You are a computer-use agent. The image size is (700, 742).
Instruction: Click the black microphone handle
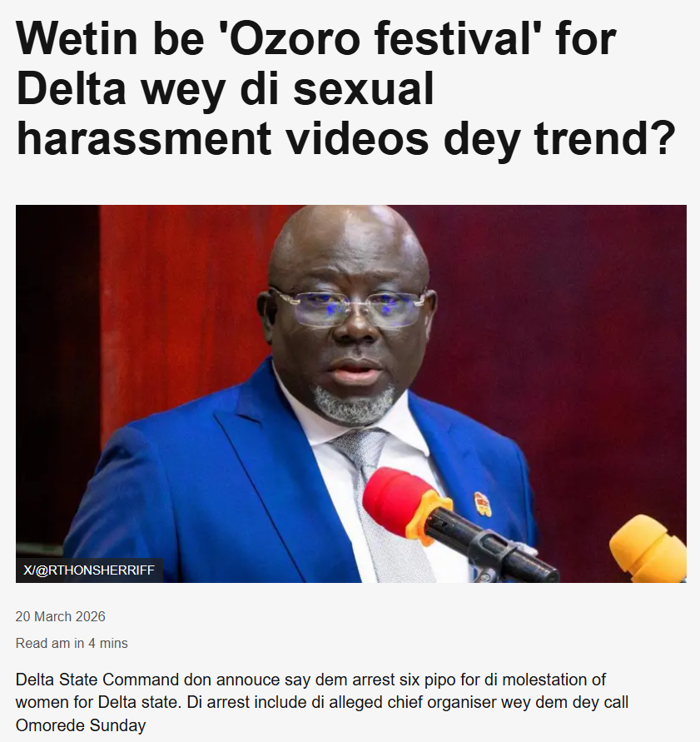[492, 544]
